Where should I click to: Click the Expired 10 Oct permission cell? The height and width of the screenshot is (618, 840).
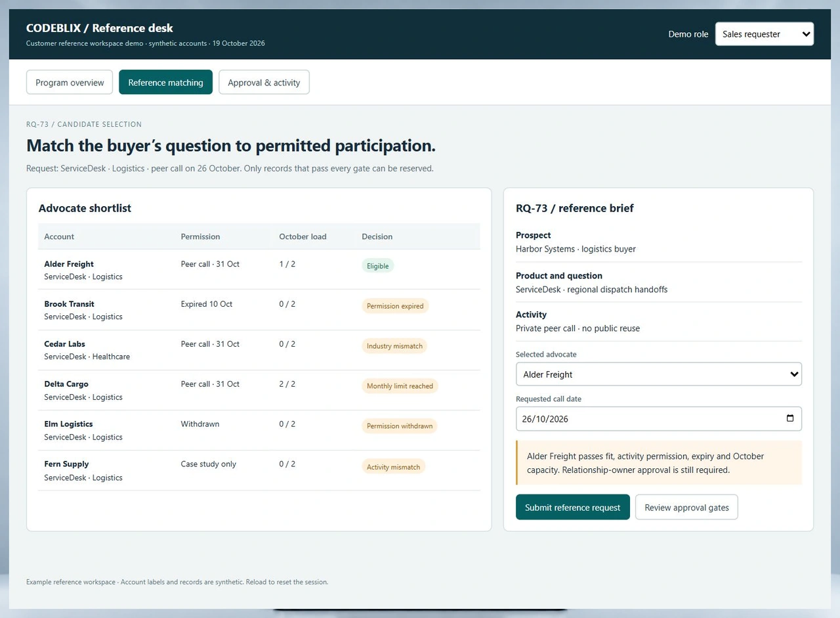point(207,304)
